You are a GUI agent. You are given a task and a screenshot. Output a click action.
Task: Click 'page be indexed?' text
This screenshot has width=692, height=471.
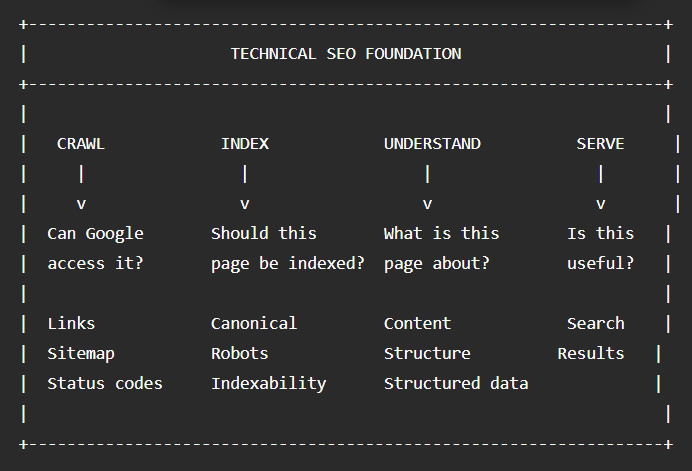[288, 264]
